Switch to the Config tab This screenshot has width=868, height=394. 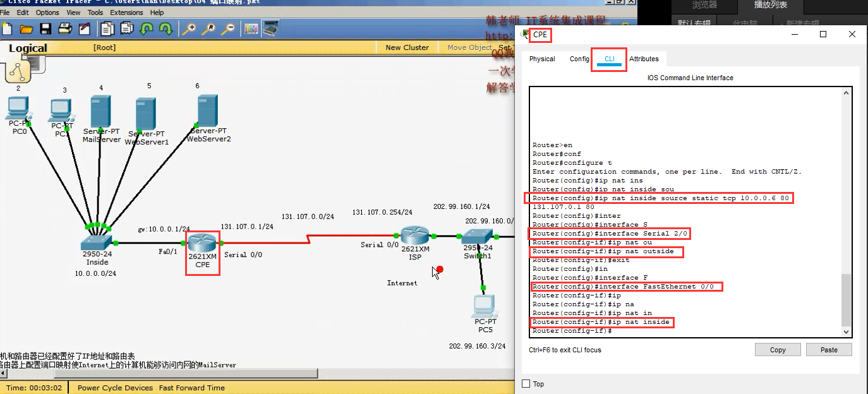(x=579, y=59)
